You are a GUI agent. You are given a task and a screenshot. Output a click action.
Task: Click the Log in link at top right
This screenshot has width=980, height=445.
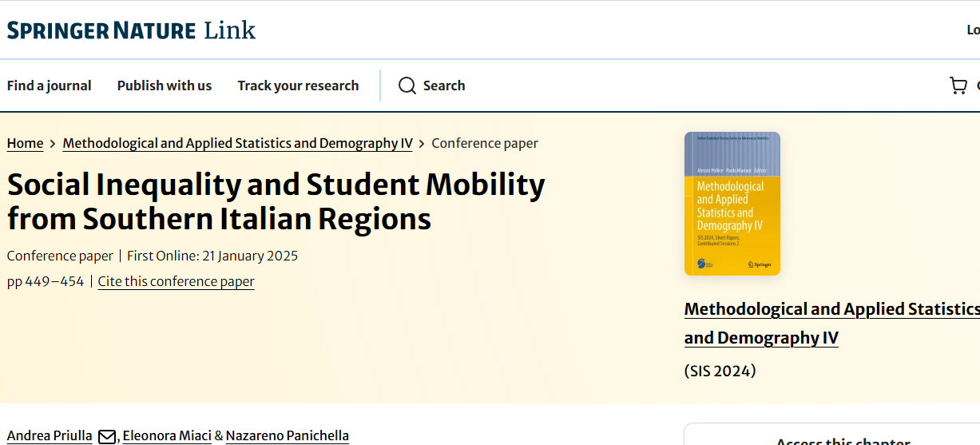[x=972, y=30]
